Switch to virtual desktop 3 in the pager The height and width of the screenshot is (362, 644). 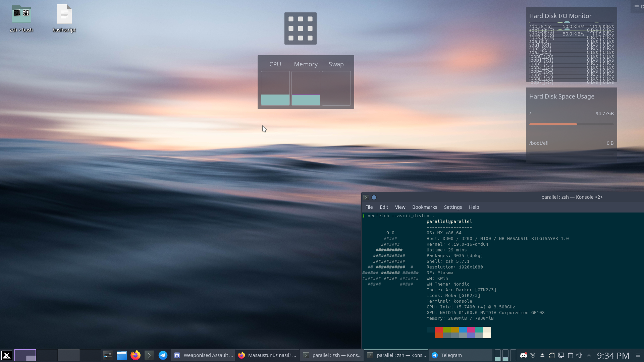point(69,355)
